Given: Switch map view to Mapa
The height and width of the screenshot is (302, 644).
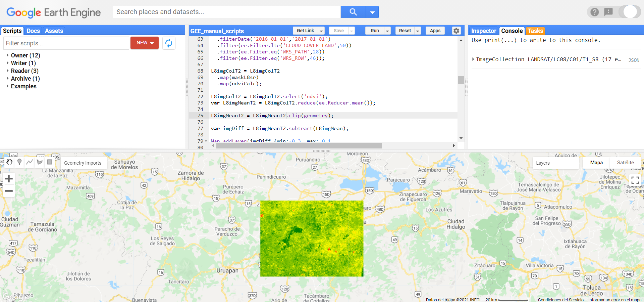Looking at the screenshot, I should tap(596, 163).
